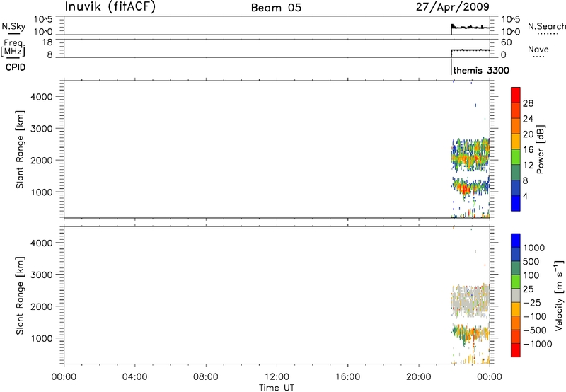Click the 'N.Search' legend label
Viewport: 566px width, 392px height.
pos(546,26)
